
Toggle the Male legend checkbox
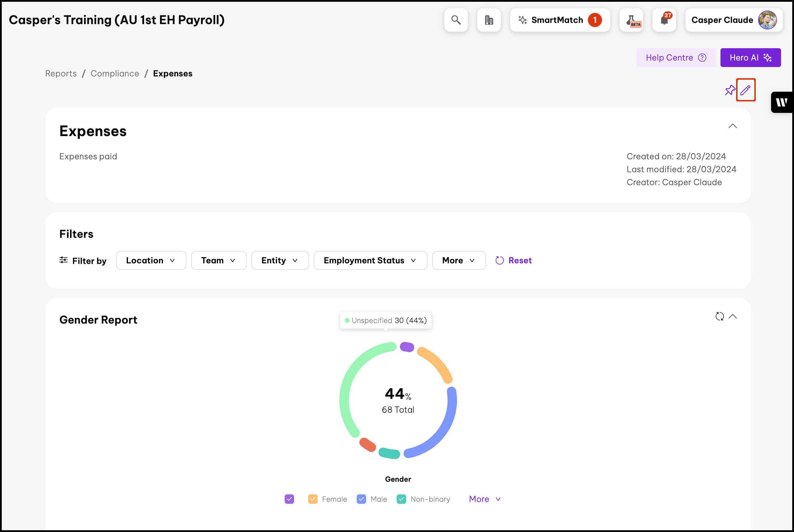361,499
